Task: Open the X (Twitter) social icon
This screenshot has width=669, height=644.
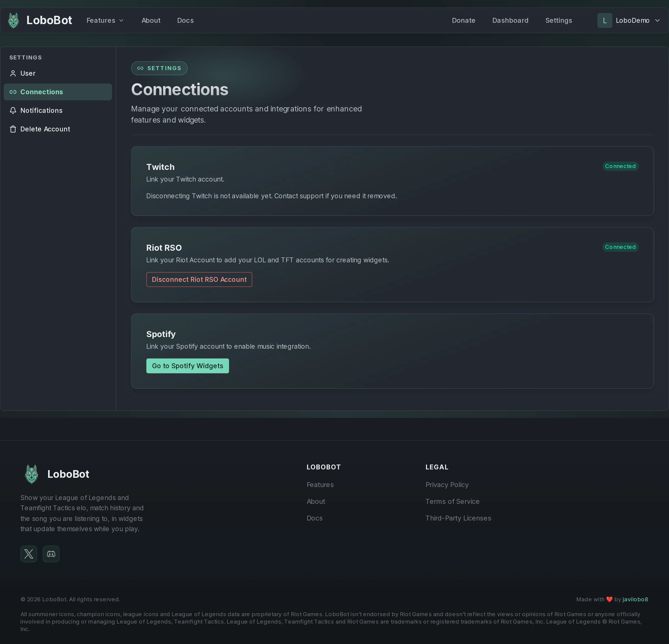Action: (x=29, y=554)
